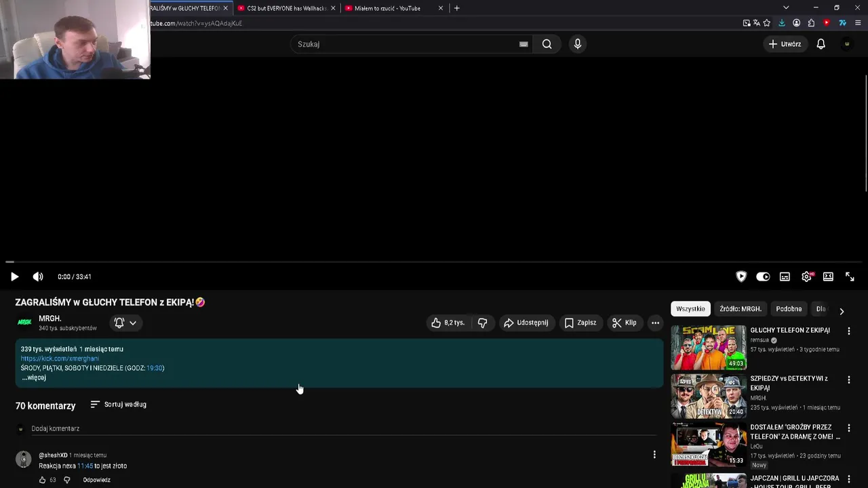Open more actions menu below video
868x488 pixels.
pos(655,323)
